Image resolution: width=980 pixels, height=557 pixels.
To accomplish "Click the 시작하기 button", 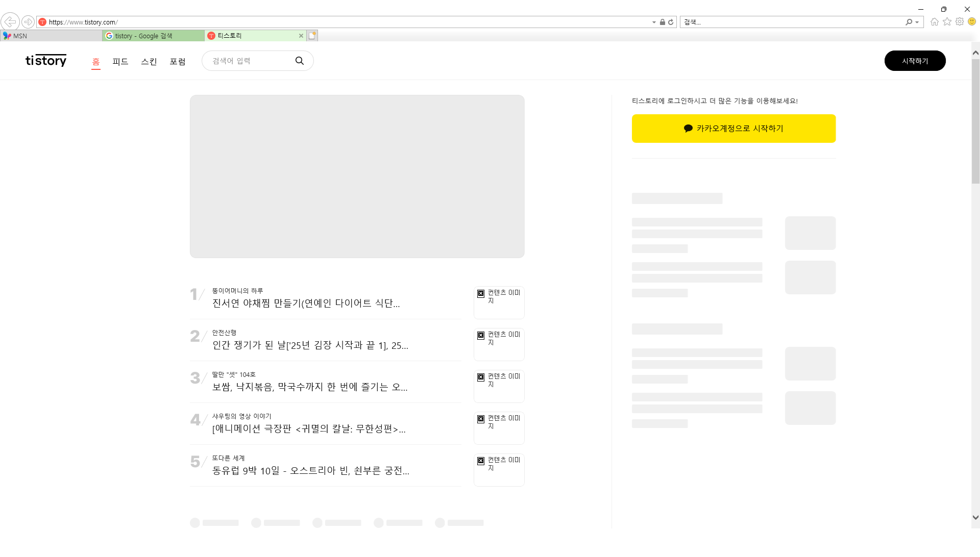I will point(915,61).
